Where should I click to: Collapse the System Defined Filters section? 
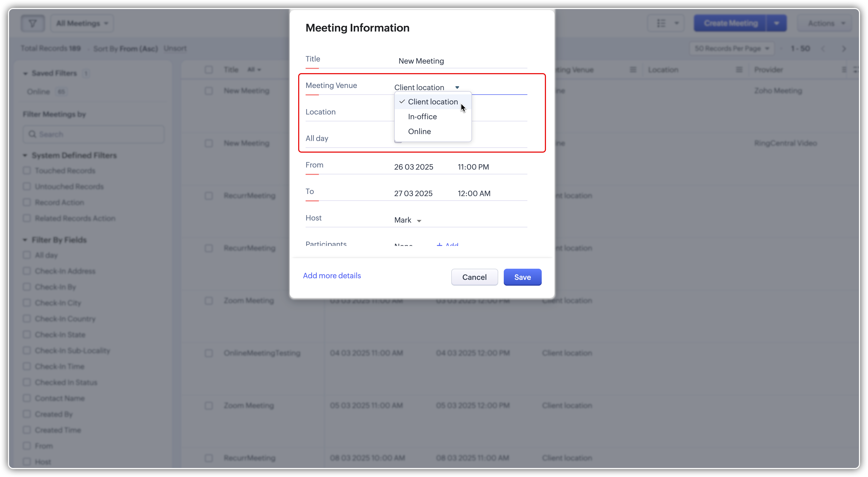tap(25, 156)
